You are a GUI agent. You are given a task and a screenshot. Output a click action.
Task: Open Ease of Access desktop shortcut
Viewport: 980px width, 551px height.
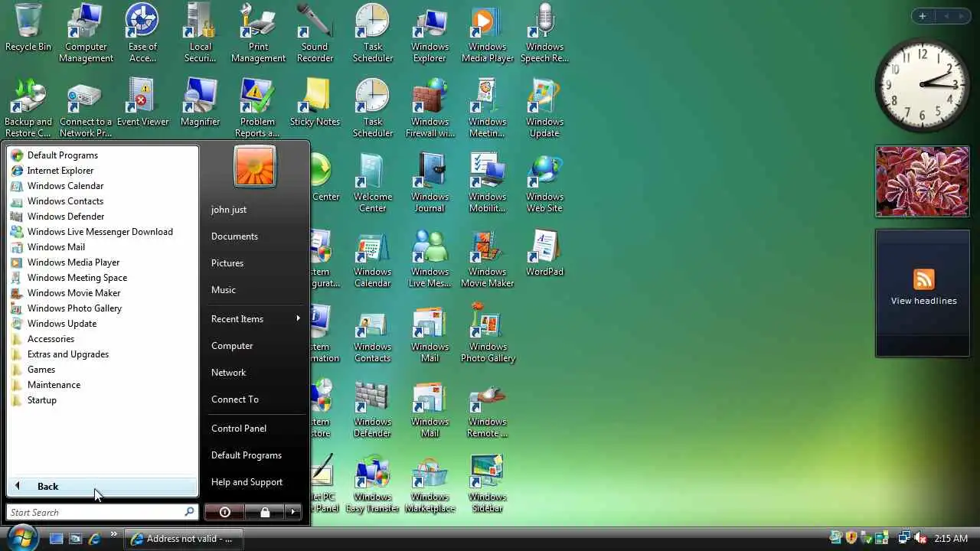coord(142,34)
